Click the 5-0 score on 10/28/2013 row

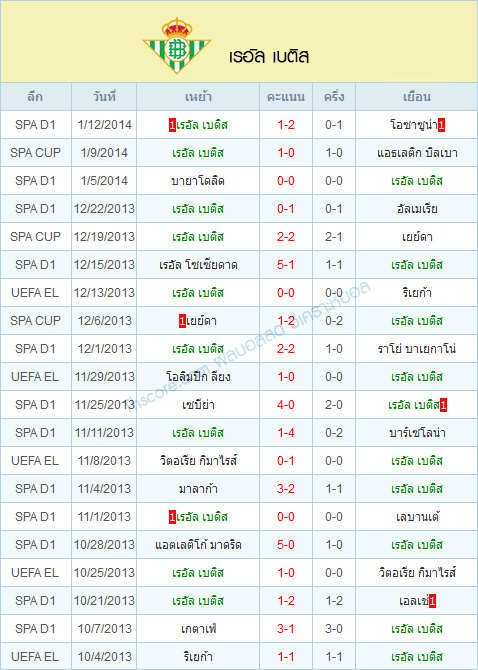[286, 545]
